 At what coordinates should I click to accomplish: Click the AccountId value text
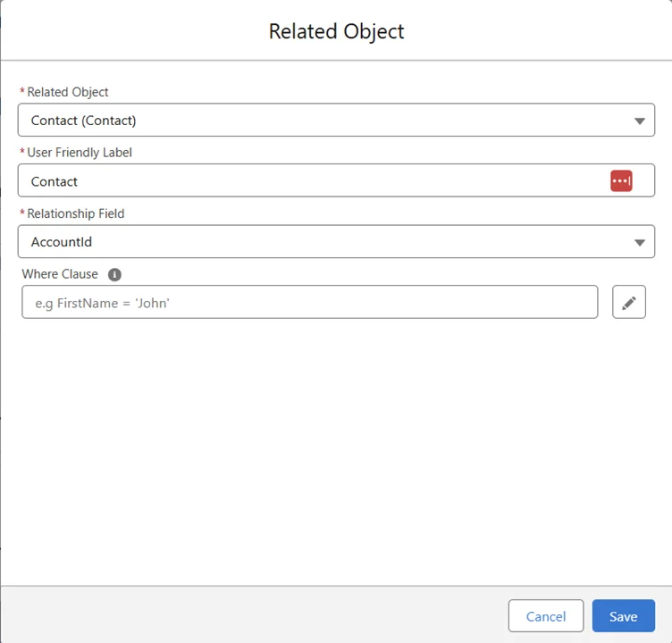tap(62, 242)
